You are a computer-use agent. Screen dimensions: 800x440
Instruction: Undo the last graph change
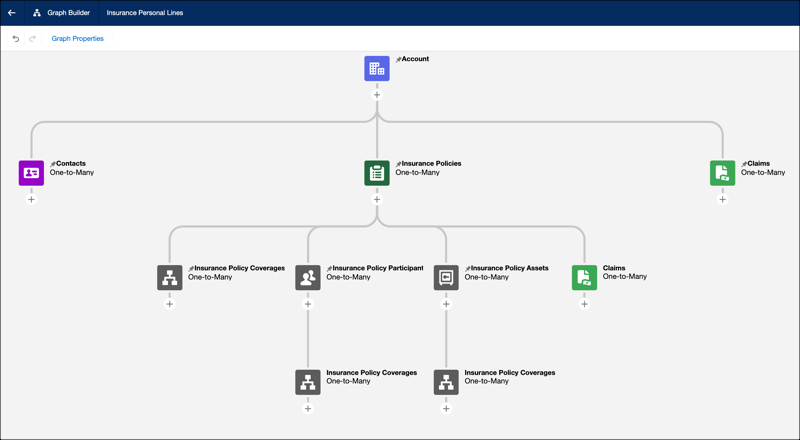[x=16, y=38]
